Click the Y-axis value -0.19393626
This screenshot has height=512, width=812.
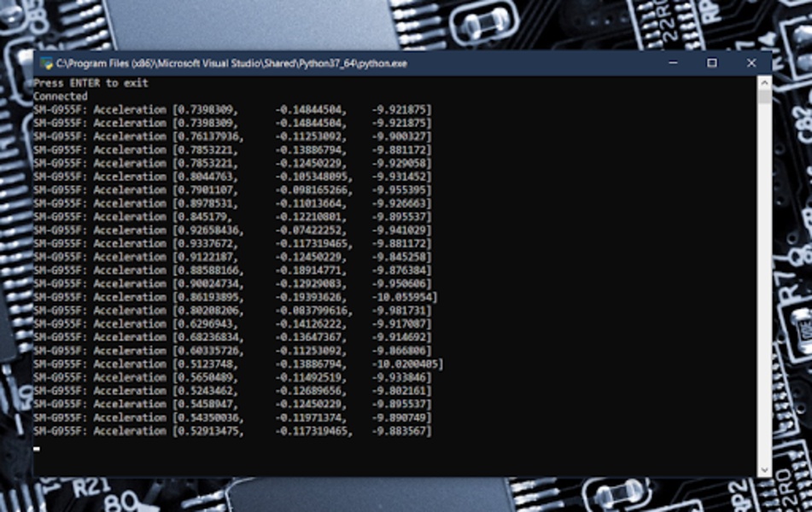coord(308,297)
